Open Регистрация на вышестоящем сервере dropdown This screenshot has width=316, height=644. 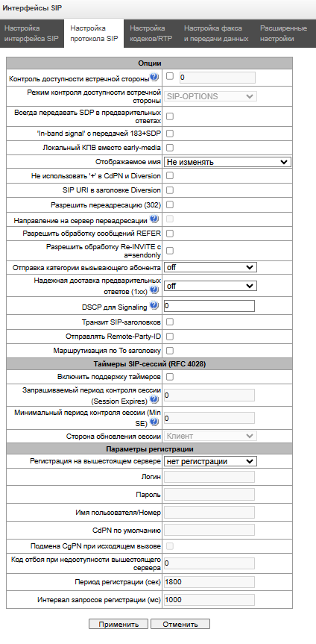tap(210, 461)
